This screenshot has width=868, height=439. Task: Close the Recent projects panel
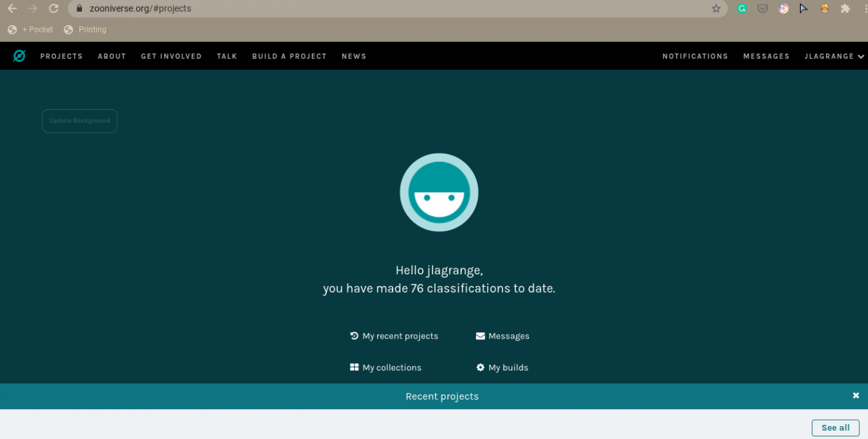(x=856, y=396)
